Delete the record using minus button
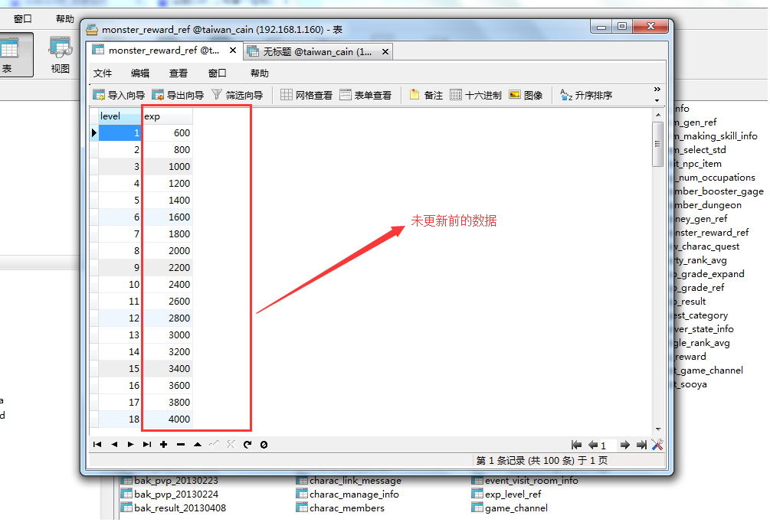Screen dimensions: 770x532 (181, 445)
